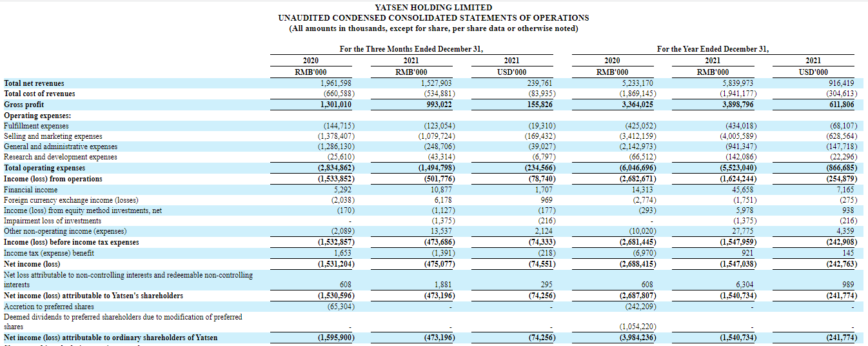Select deemed dividends value (1,054,220)

coord(637,327)
